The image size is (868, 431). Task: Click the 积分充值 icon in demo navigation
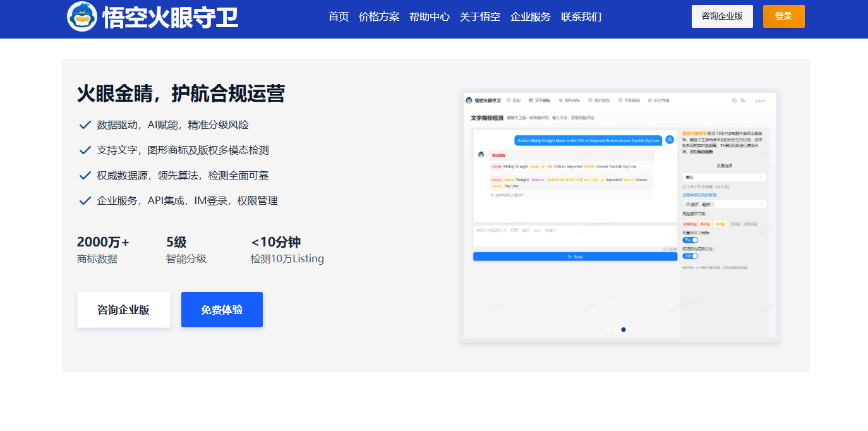[x=649, y=100]
